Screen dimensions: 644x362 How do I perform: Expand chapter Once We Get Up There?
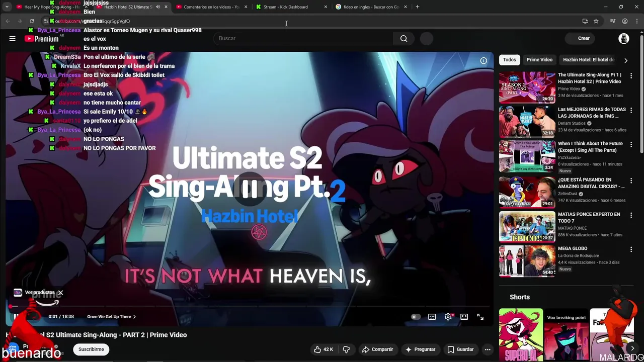coord(112,317)
